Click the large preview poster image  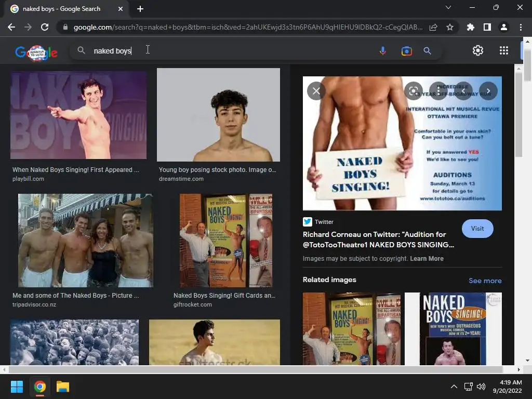click(402, 143)
